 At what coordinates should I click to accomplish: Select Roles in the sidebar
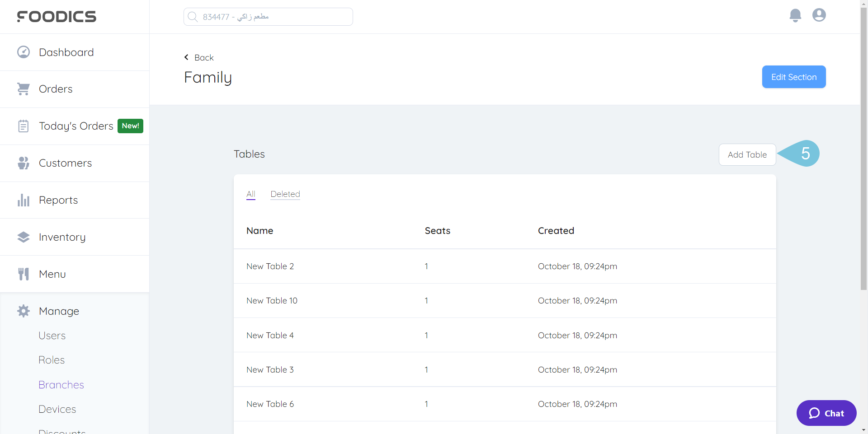click(51, 359)
